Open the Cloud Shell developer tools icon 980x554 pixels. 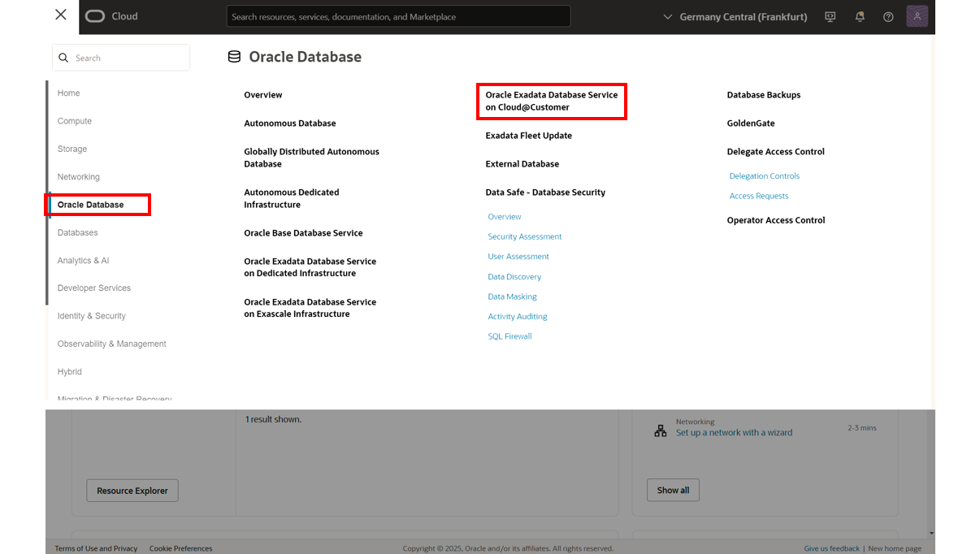tap(830, 16)
